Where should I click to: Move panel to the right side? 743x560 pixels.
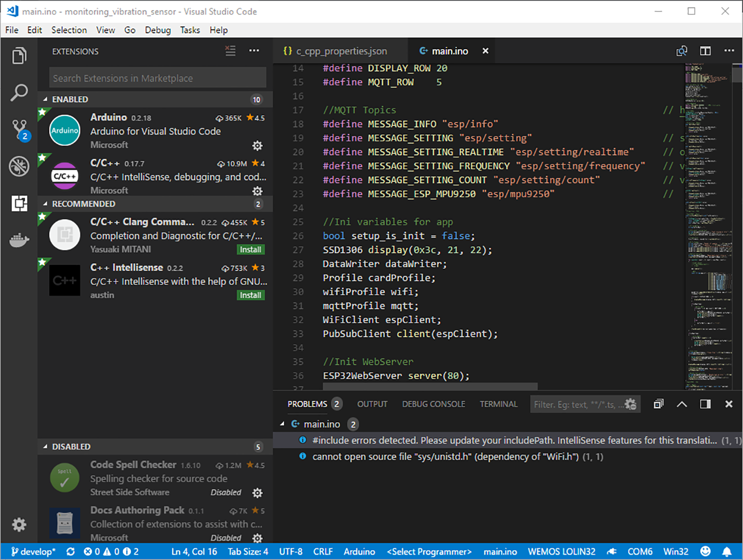[705, 404]
